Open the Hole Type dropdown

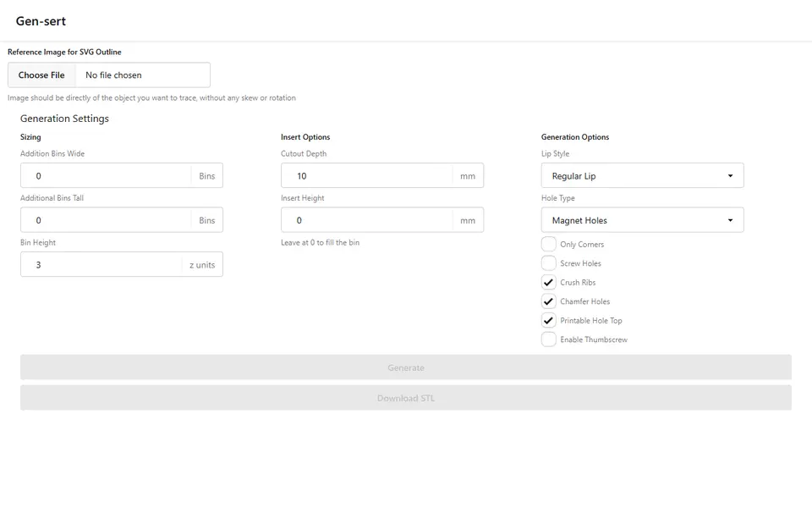[x=642, y=220]
